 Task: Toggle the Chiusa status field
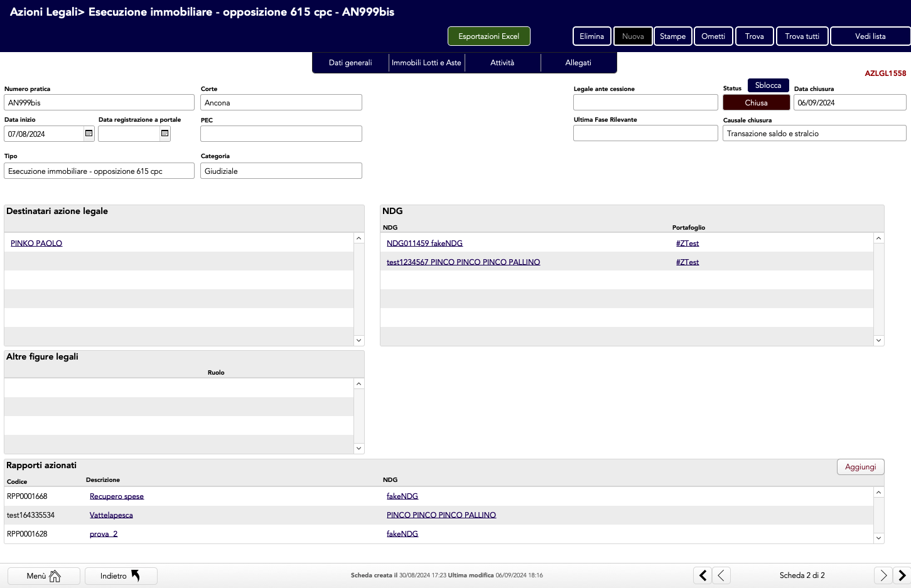[756, 103]
